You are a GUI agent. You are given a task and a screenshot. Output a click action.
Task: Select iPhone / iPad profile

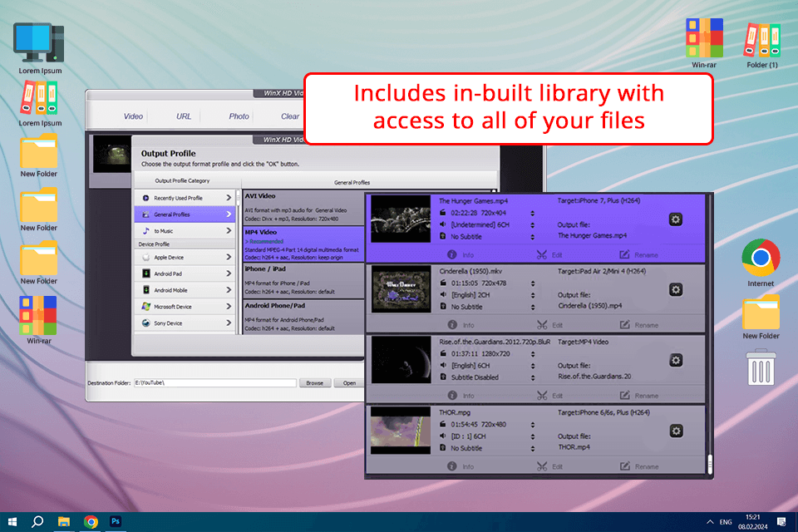[x=303, y=280]
